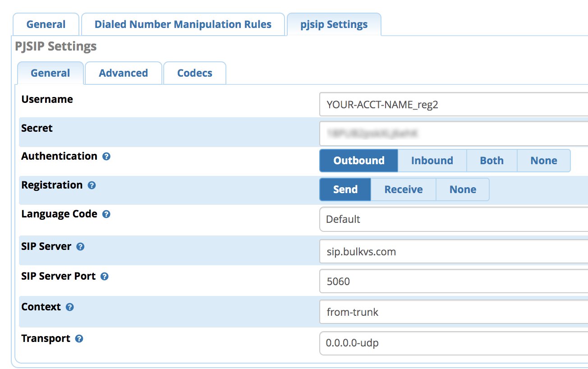The height and width of the screenshot is (369, 588).
Task: Show Language Code help tooltip icon
Action: click(x=106, y=214)
